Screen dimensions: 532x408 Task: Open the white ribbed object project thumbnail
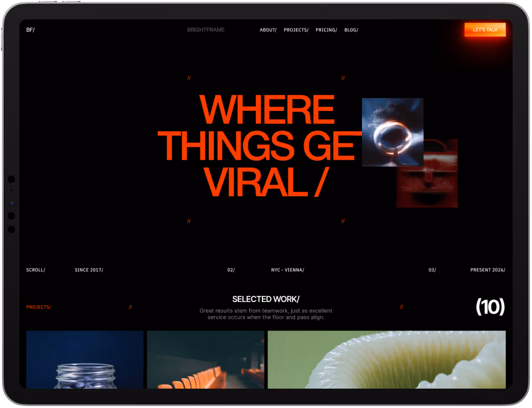(387, 360)
